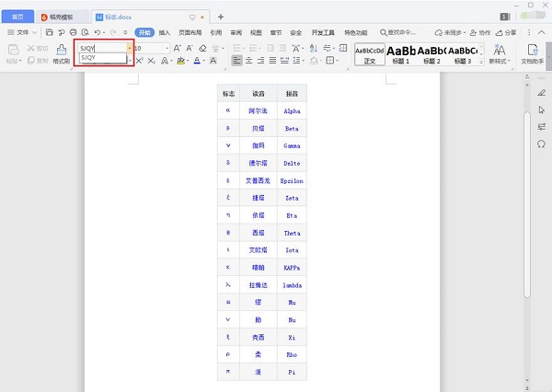The width and height of the screenshot is (552, 392).
Task: Click the Save icon in quick access toolbar
Action: 50,32
